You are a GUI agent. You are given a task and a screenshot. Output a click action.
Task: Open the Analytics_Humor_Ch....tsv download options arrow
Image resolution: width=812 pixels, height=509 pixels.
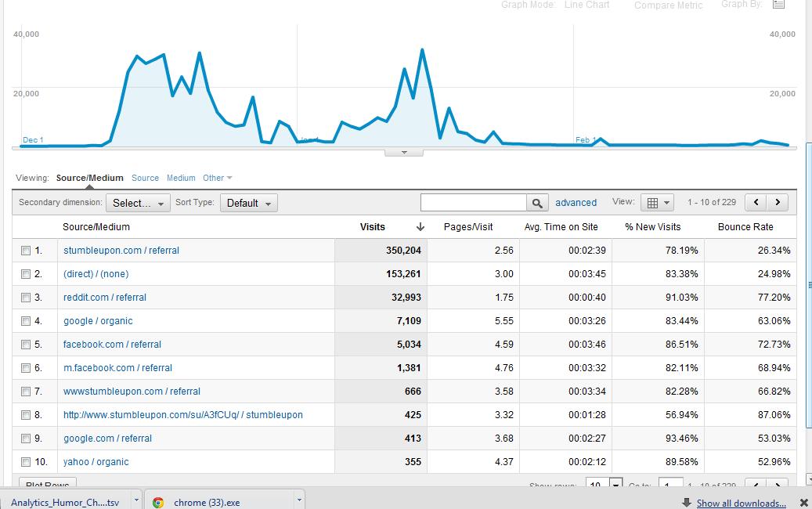coord(137,500)
